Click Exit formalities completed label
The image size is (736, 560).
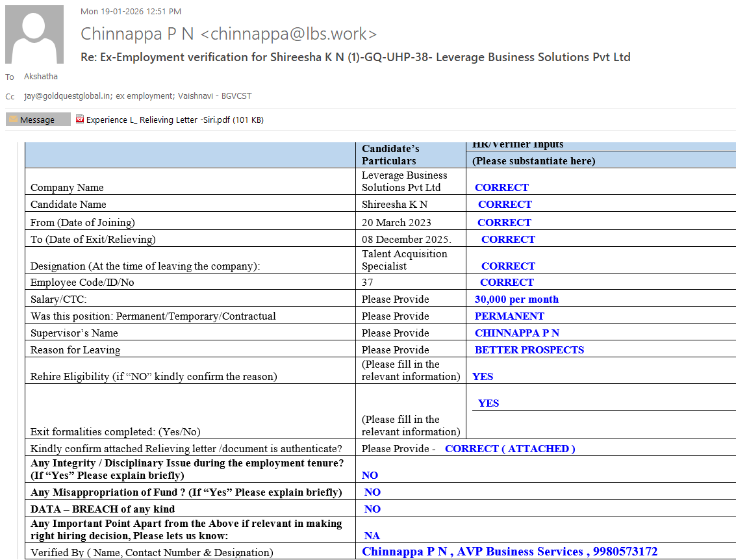115,432
